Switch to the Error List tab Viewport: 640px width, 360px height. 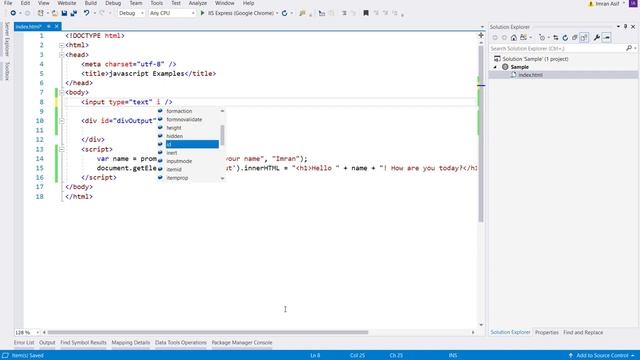[24, 343]
